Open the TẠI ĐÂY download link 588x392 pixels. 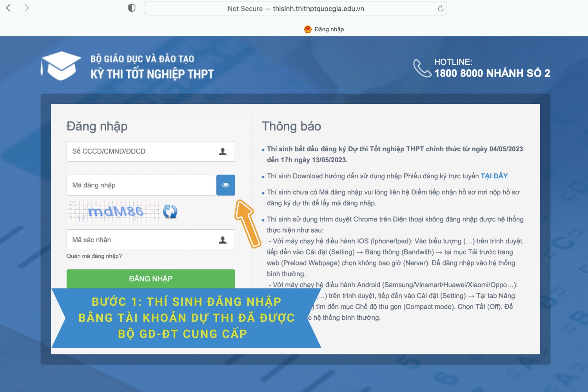(494, 176)
